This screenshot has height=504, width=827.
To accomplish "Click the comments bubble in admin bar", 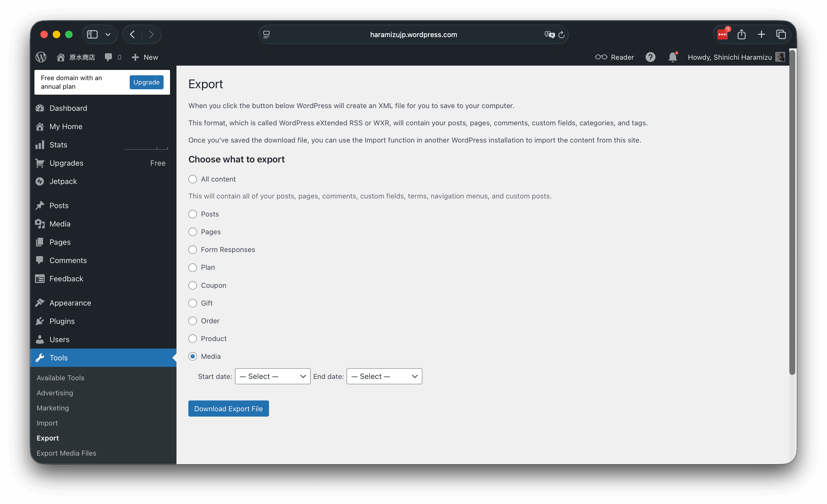I will pos(108,57).
